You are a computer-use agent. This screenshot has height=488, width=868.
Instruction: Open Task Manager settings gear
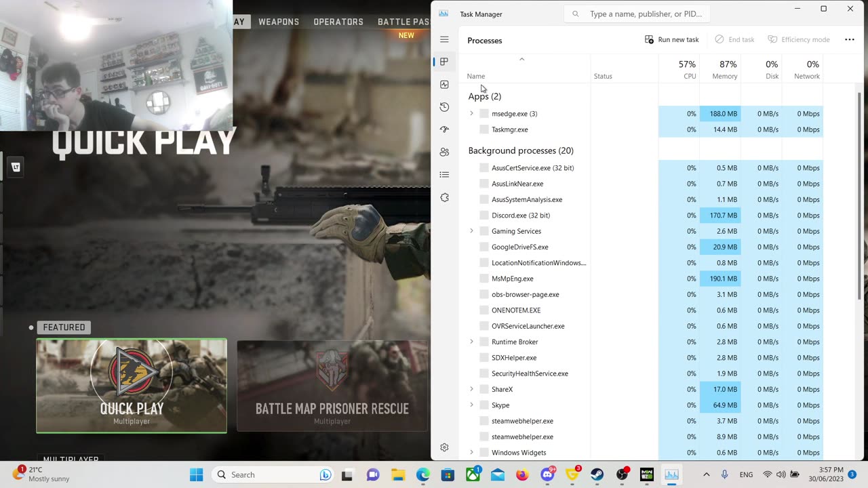coord(444,447)
